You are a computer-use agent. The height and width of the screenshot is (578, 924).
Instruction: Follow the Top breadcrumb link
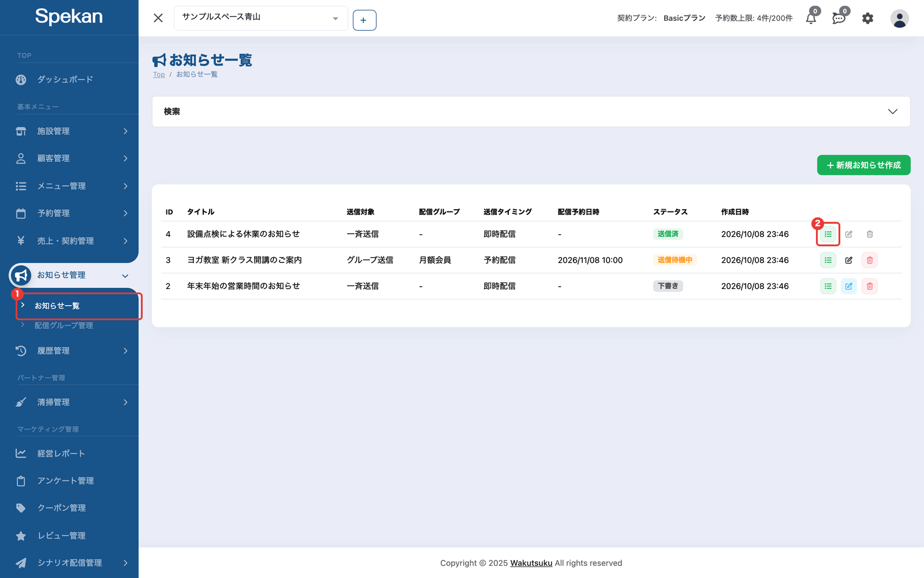[x=159, y=75]
